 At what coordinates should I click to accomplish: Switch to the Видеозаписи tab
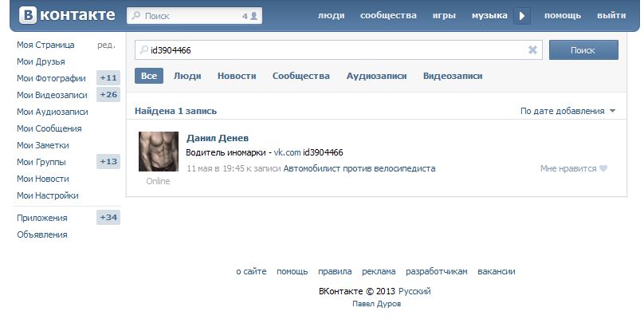[453, 76]
